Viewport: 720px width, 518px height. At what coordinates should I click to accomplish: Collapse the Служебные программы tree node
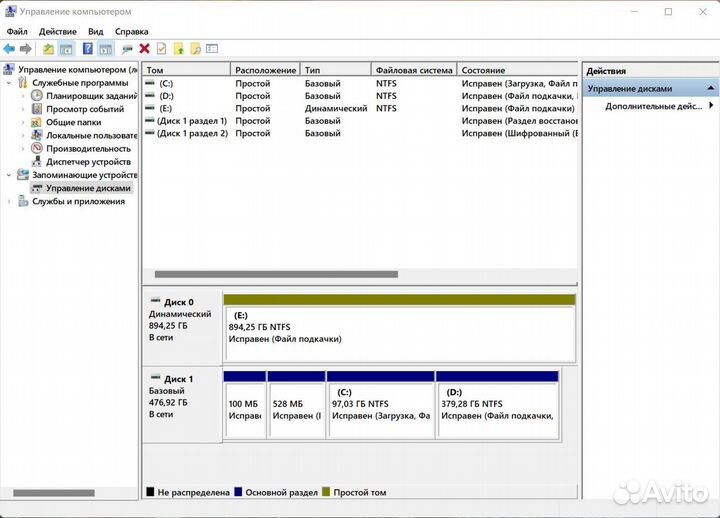pos(10,83)
